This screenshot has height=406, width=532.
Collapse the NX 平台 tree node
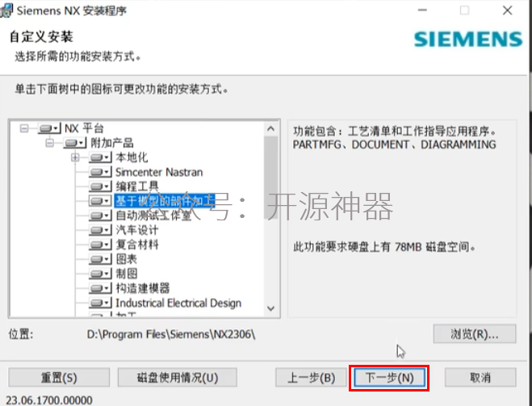tap(24, 128)
